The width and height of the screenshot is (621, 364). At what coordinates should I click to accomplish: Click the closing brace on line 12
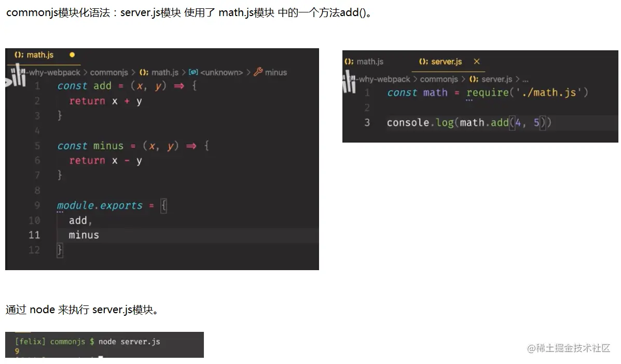coord(60,250)
